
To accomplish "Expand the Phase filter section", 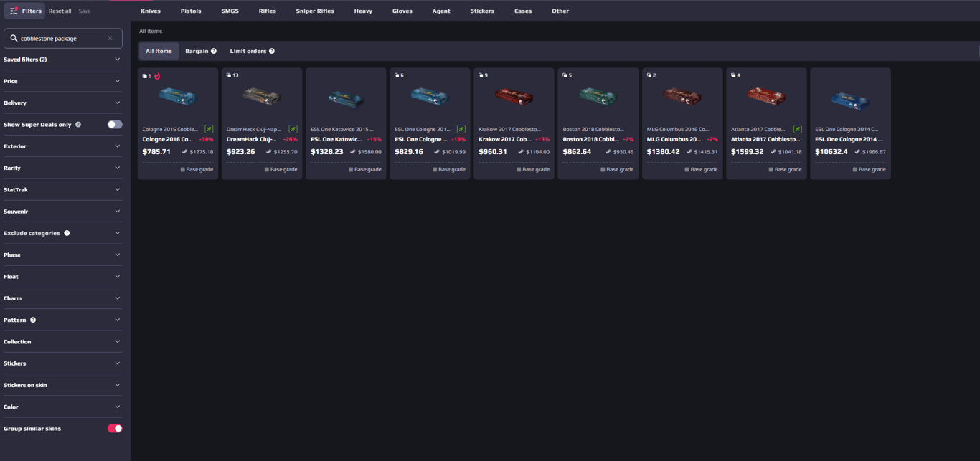I will 62,255.
